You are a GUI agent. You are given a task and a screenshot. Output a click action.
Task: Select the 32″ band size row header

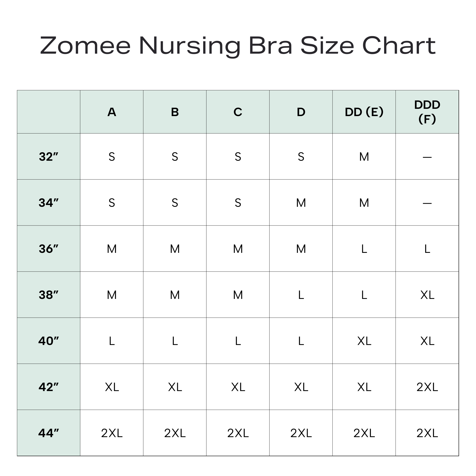tap(48, 157)
